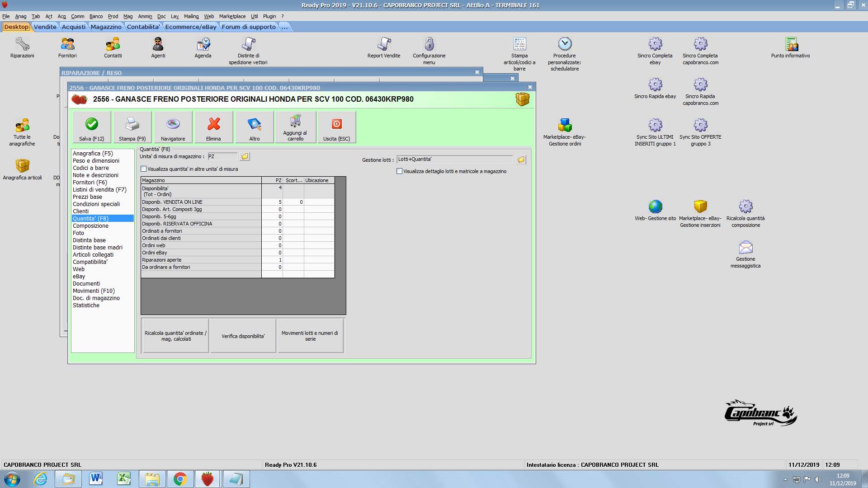Click the yellow box icon in article header
The height and width of the screenshot is (488, 868).
tap(522, 99)
